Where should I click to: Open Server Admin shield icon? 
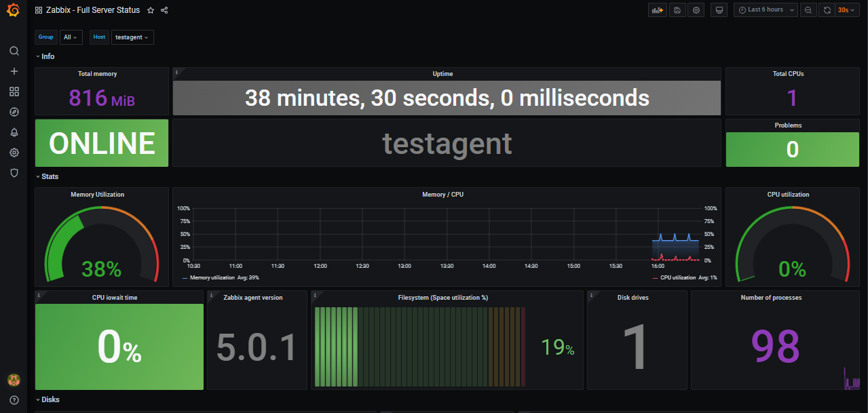14,173
